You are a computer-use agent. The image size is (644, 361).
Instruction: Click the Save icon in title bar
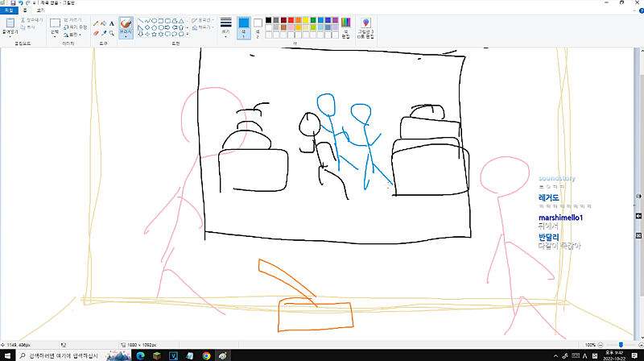pyautogui.click(x=13, y=3)
